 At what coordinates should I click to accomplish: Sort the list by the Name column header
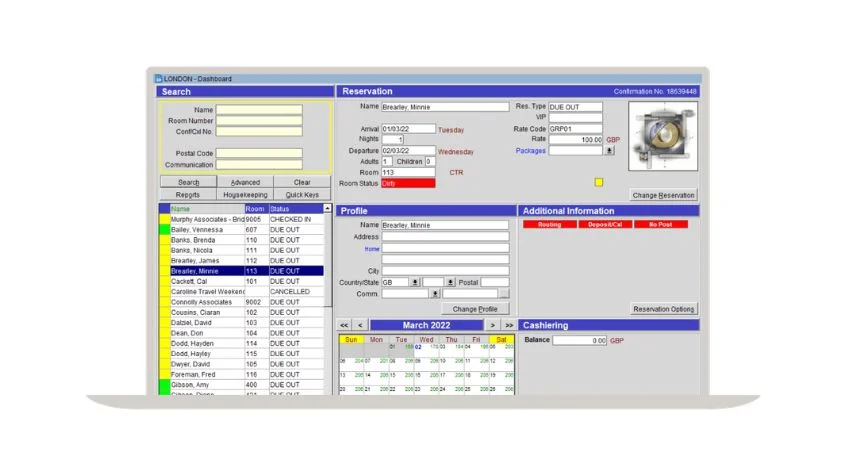coord(207,208)
